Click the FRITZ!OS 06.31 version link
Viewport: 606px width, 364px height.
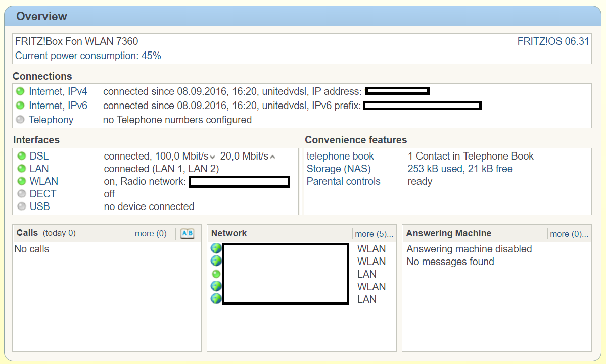pos(553,41)
